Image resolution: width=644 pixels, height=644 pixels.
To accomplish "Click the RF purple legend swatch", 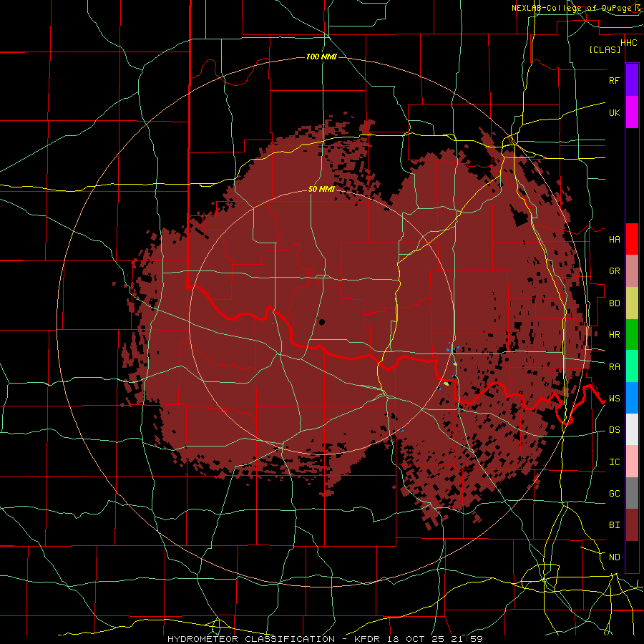I will coord(632,80).
